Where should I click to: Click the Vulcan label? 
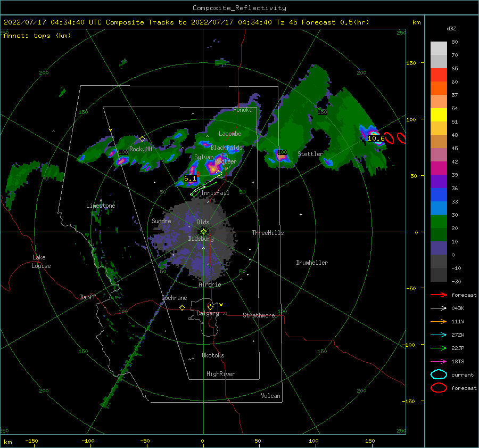pos(270,396)
